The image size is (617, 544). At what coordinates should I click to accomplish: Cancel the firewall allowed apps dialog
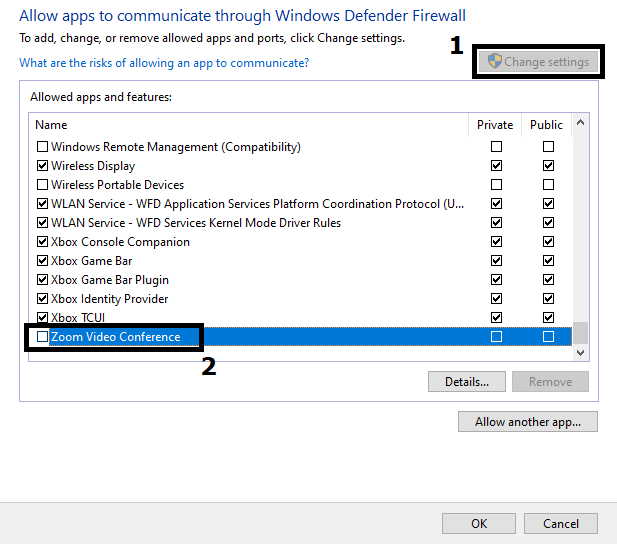[560, 523]
